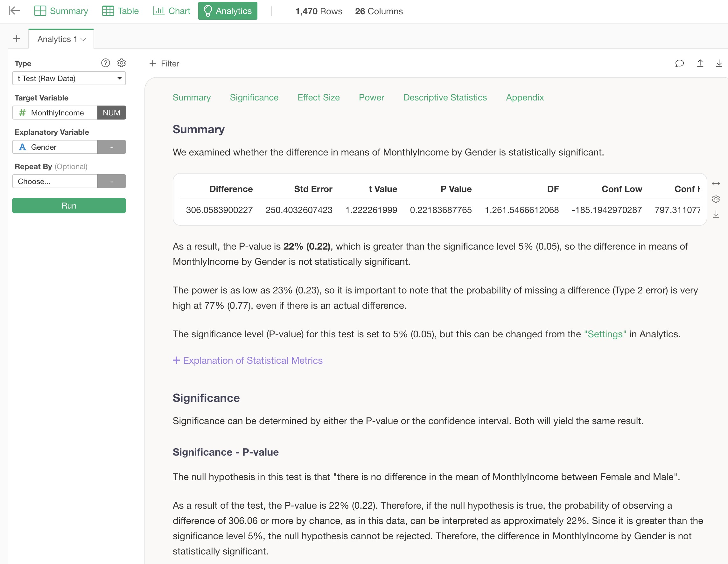Click the top-right download arrow icon
Image resolution: width=728 pixels, height=564 pixels.
(719, 63)
